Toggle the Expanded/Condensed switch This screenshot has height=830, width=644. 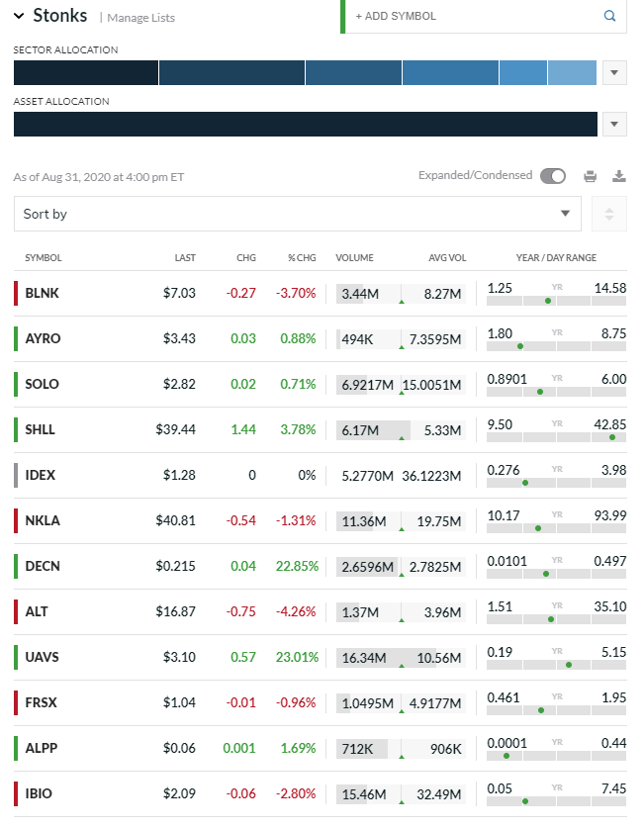click(552, 176)
